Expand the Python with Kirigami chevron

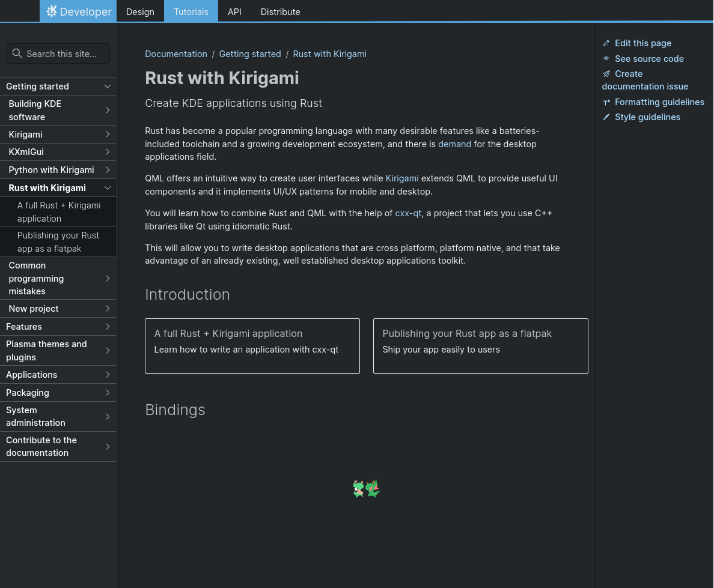(108, 170)
